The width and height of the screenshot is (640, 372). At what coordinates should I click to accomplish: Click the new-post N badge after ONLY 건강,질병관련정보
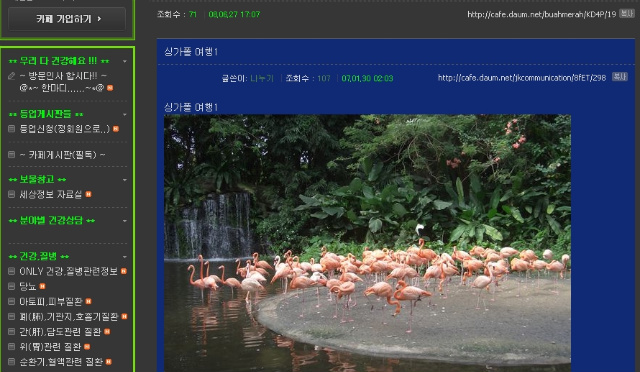[x=124, y=271]
